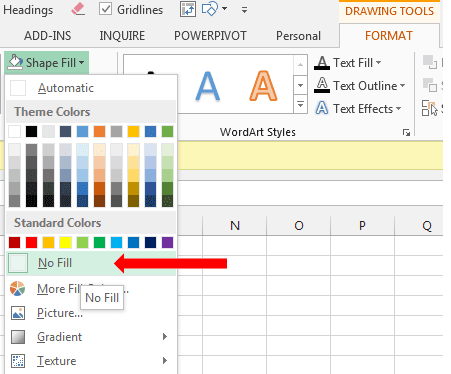Pick dark navy standard color swatch

(x=150, y=242)
